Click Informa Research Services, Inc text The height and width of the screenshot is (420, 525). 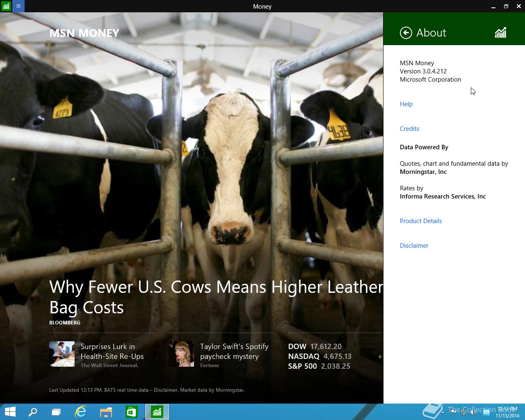click(x=443, y=196)
